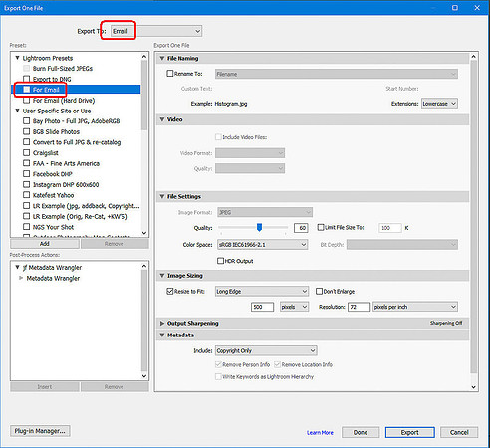
Task: Select the Facebook DHP preset
Action: tap(53, 174)
